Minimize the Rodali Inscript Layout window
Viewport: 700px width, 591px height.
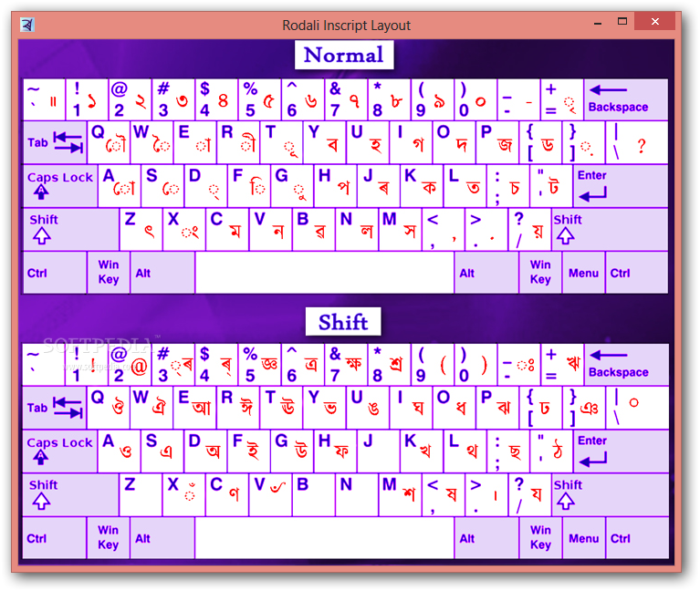[x=598, y=22]
